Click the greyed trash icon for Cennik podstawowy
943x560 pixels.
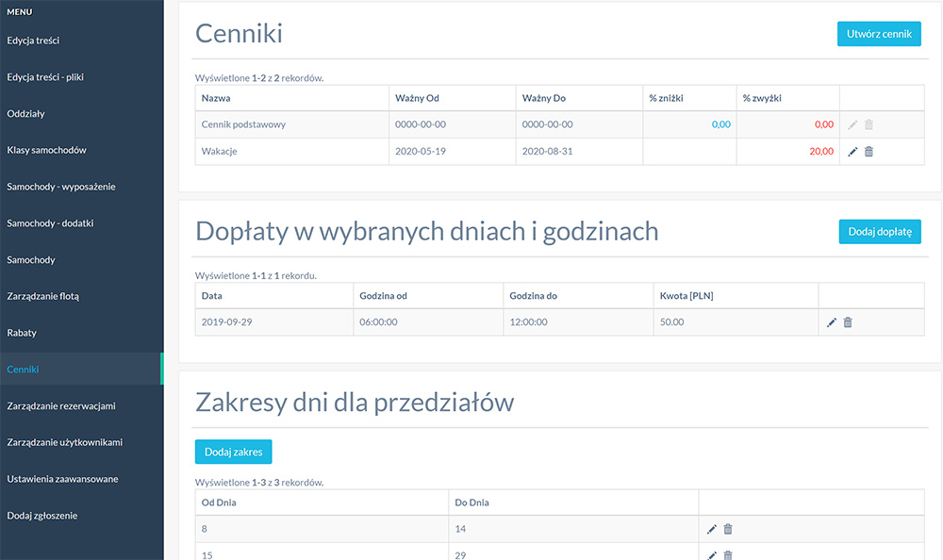pos(869,124)
